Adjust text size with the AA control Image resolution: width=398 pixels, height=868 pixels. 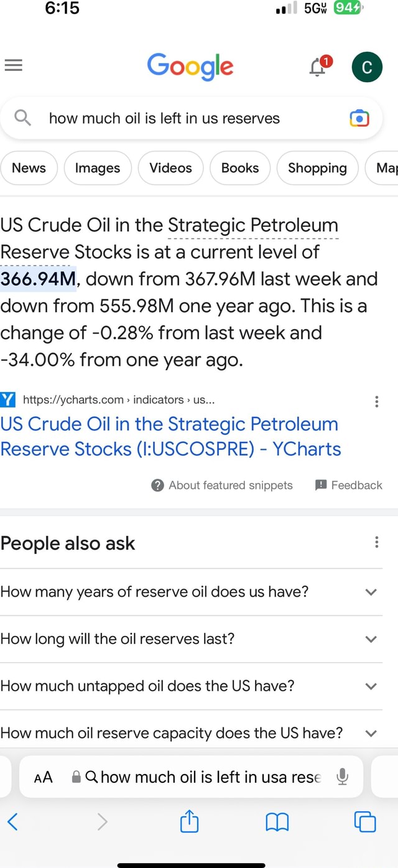coord(43,776)
